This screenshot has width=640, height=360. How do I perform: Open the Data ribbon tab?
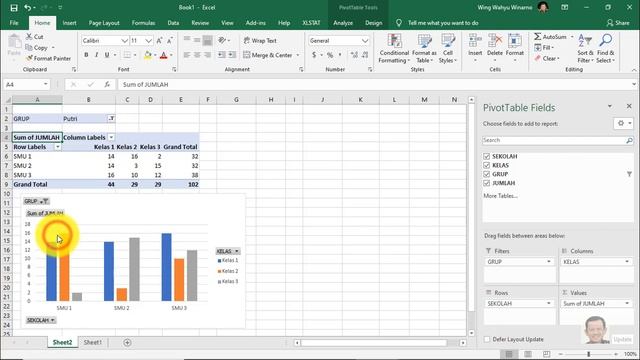pyautogui.click(x=173, y=23)
